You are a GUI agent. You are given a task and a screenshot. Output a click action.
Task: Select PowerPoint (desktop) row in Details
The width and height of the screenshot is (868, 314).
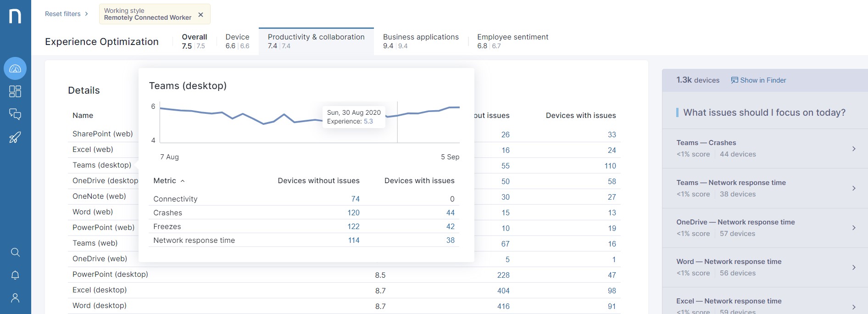pyautogui.click(x=110, y=275)
